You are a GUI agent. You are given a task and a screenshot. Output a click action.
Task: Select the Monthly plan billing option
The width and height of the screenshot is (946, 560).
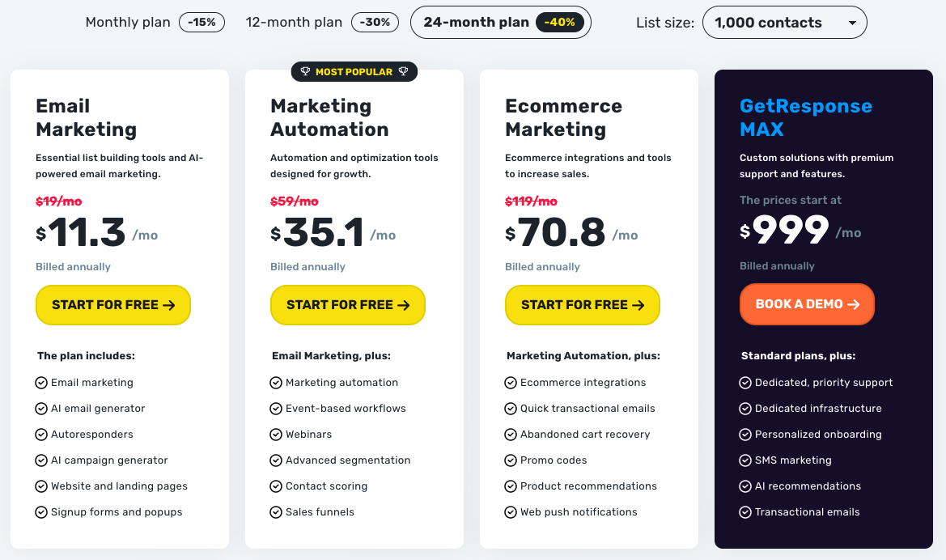tap(128, 23)
